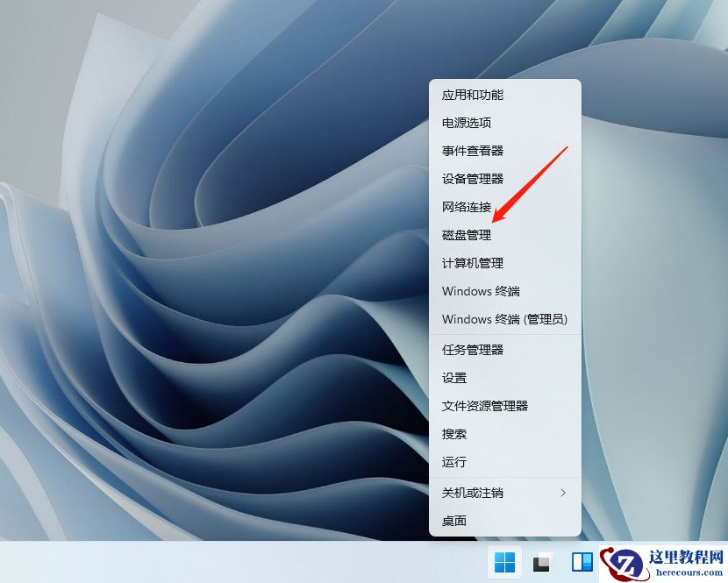
Task: Select 文件资源管理器 from the menu
Action: point(483,406)
